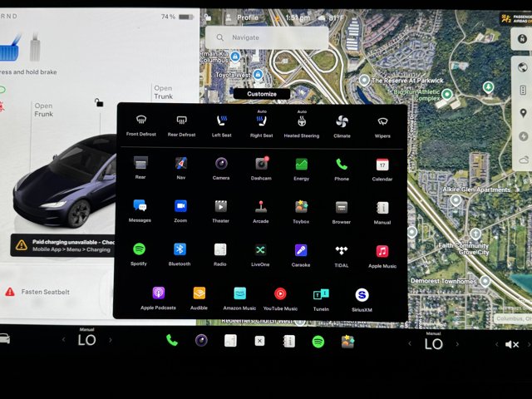Open the Manual app in launcher

pos(382,213)
